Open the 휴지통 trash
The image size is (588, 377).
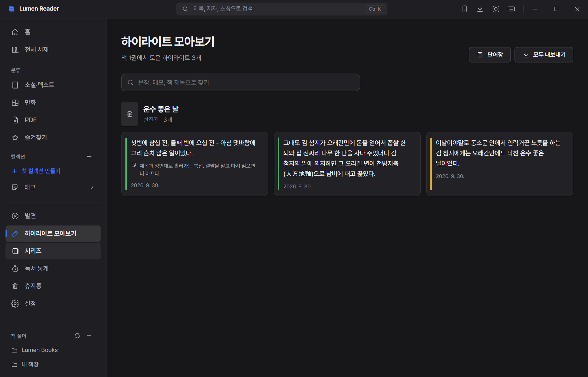click(53, 286)
